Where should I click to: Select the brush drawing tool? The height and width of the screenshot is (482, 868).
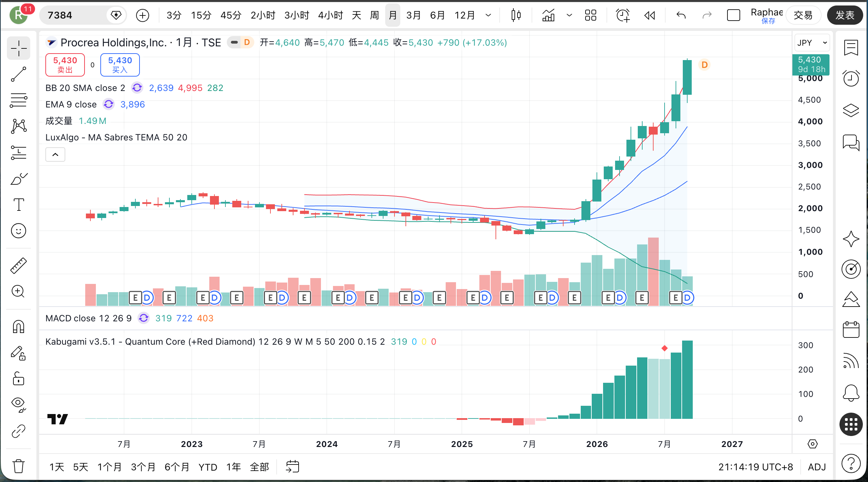pos(19,179)
